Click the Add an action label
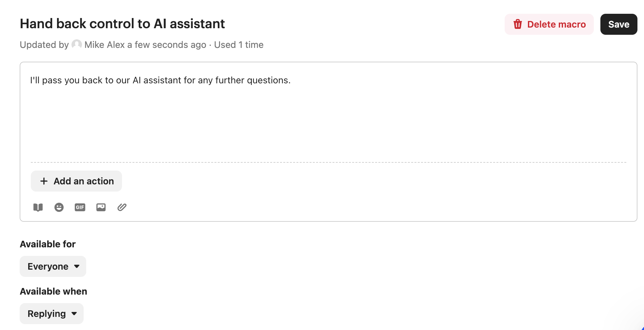This screenshot has height=330, width=644. (84, 181)
